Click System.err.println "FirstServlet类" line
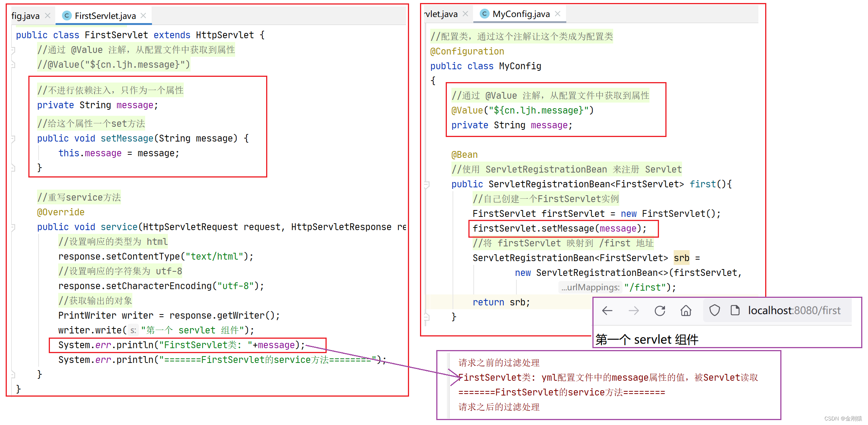 click(x=181, y=345)
